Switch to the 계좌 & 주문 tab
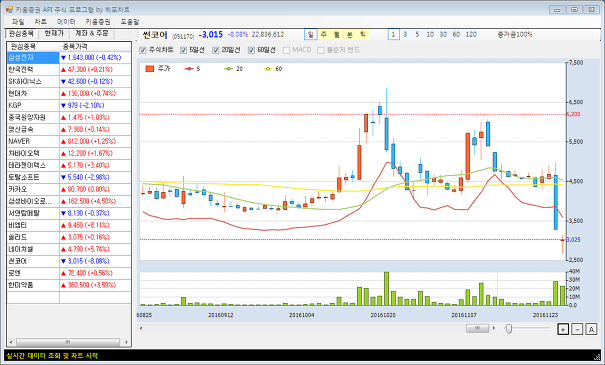Screen dimensions: 605x365 pyautogui.click(x=92, y=33)
